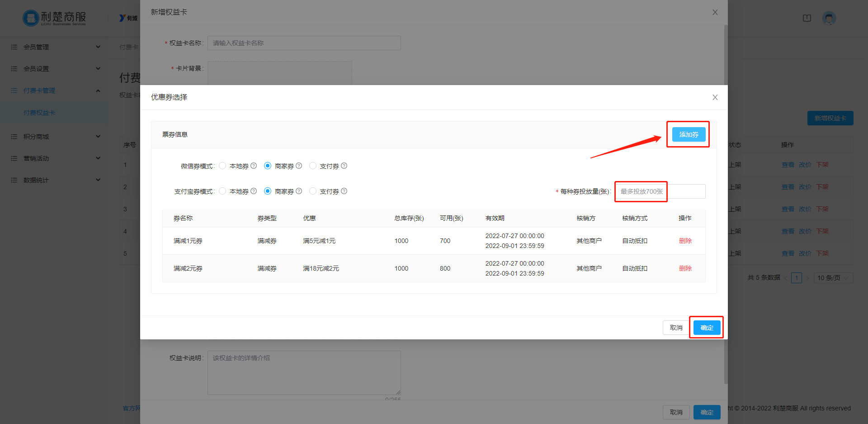Click the 有赞 logo in header

coord(128,18)
